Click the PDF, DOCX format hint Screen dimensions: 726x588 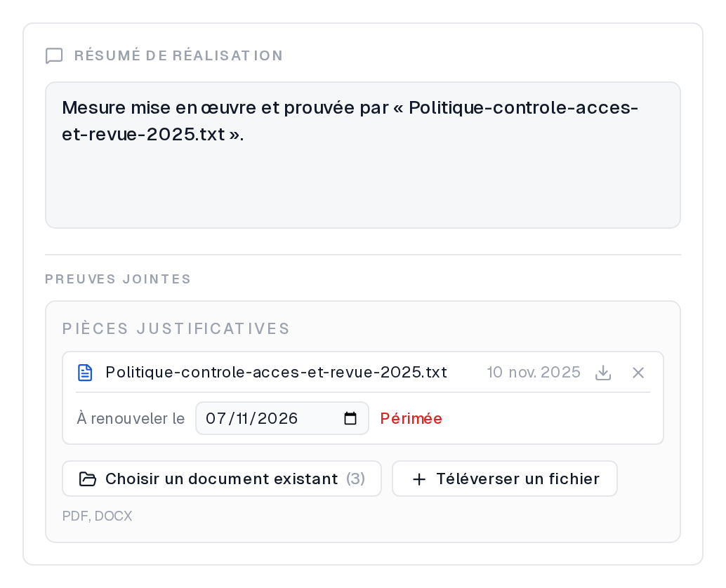97,516
